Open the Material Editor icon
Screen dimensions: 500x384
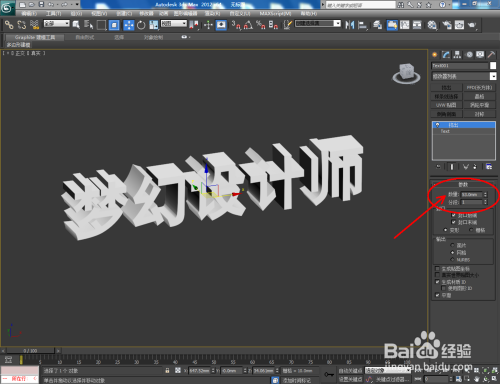(432, 25)
